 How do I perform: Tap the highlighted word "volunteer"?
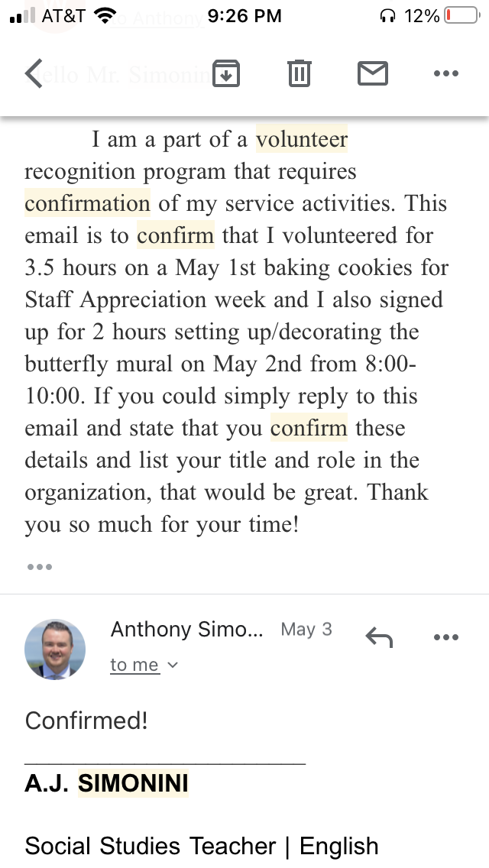click(x=302, y=140)
